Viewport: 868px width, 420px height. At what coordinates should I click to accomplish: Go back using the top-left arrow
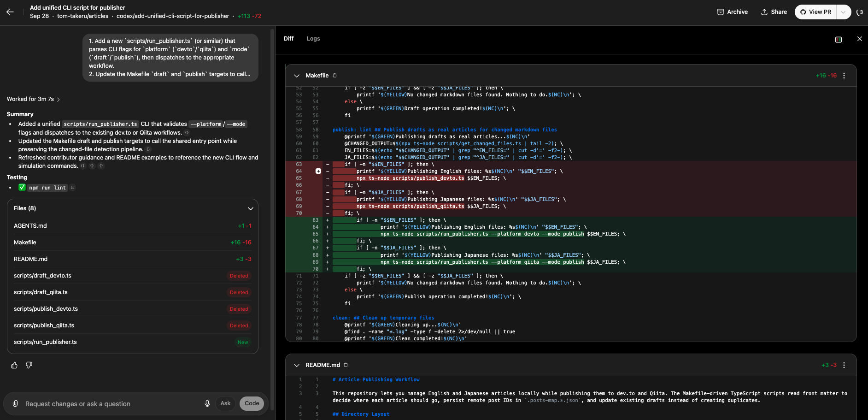tap(10, 12)
